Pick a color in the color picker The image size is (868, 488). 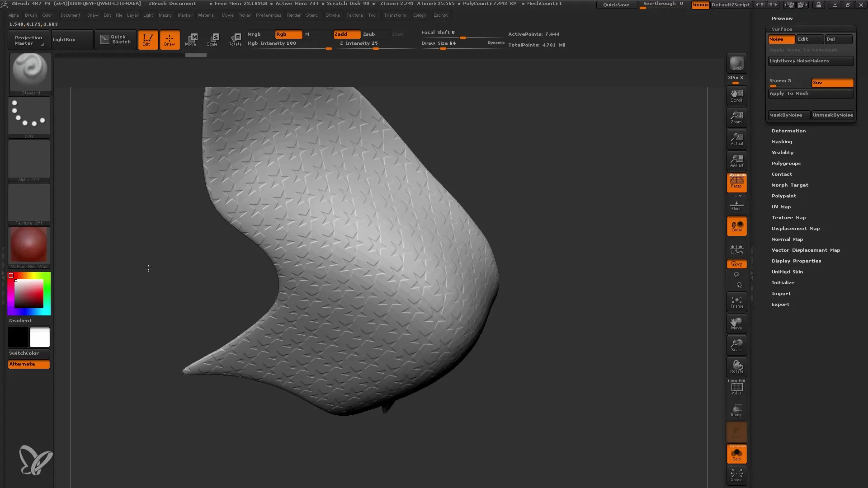(29, 294)
